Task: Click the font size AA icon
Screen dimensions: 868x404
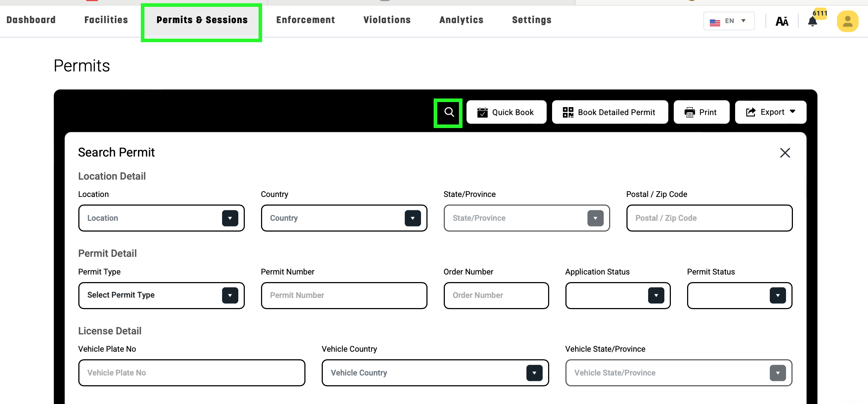Action: coord(782,22)
